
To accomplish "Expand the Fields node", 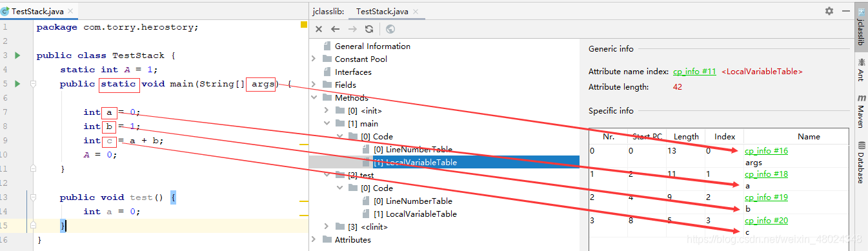I will point(314,85).
